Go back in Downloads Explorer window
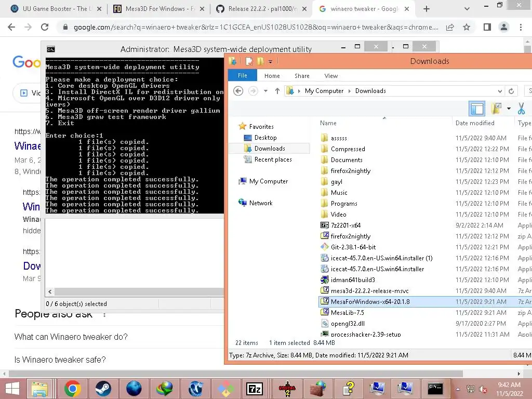 coord(238,91)
